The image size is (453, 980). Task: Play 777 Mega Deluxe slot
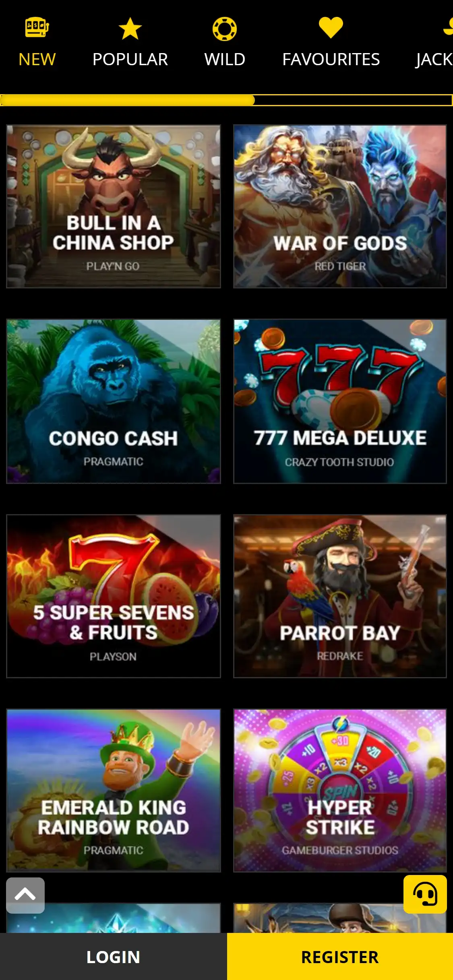(x=340, y=401)
